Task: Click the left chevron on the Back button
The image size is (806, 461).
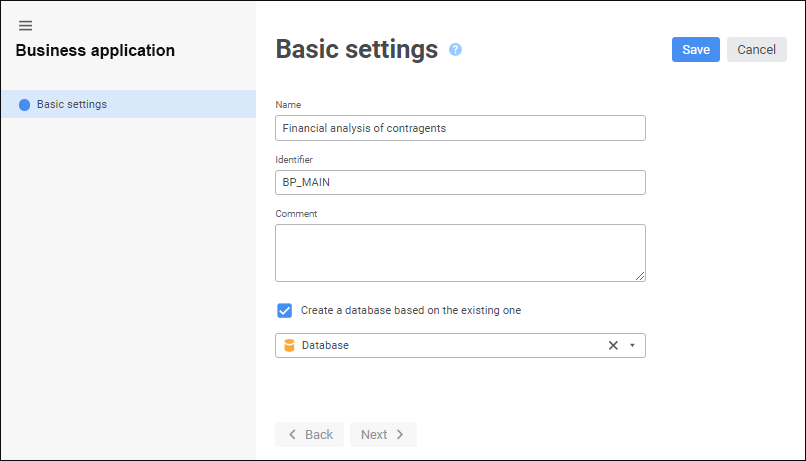Action: [x=292, y=434]
